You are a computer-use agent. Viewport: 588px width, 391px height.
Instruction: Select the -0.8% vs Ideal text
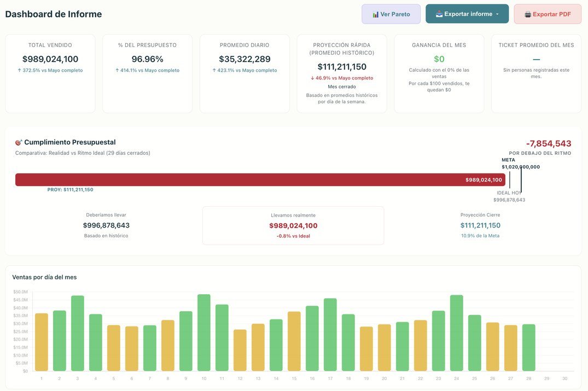[293, 236]
